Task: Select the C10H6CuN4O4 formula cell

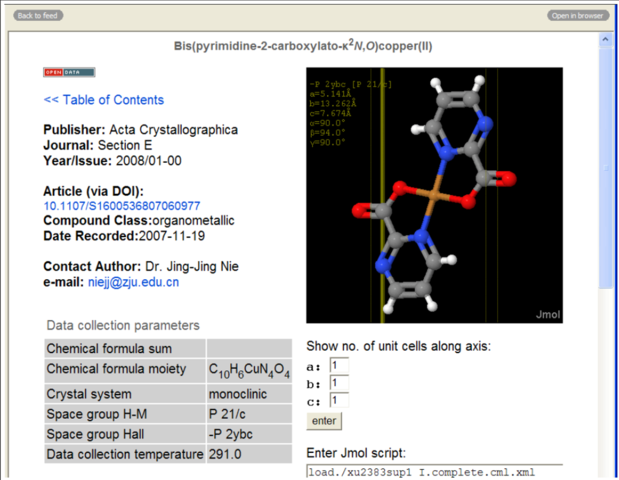Action: tap(249, 370)
